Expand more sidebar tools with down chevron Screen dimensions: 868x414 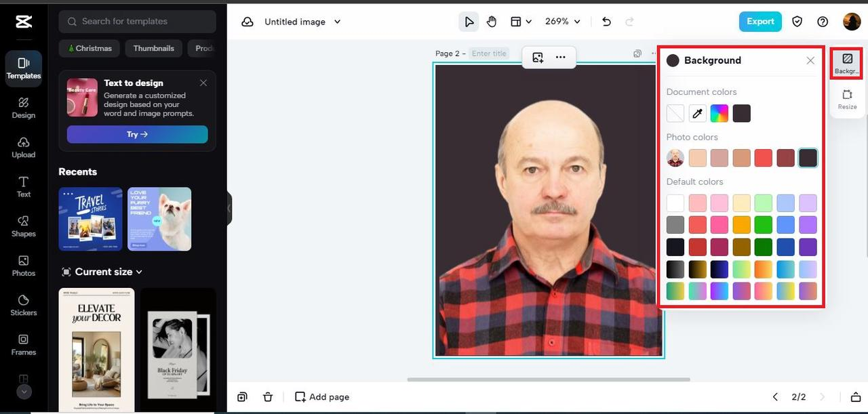24,392
